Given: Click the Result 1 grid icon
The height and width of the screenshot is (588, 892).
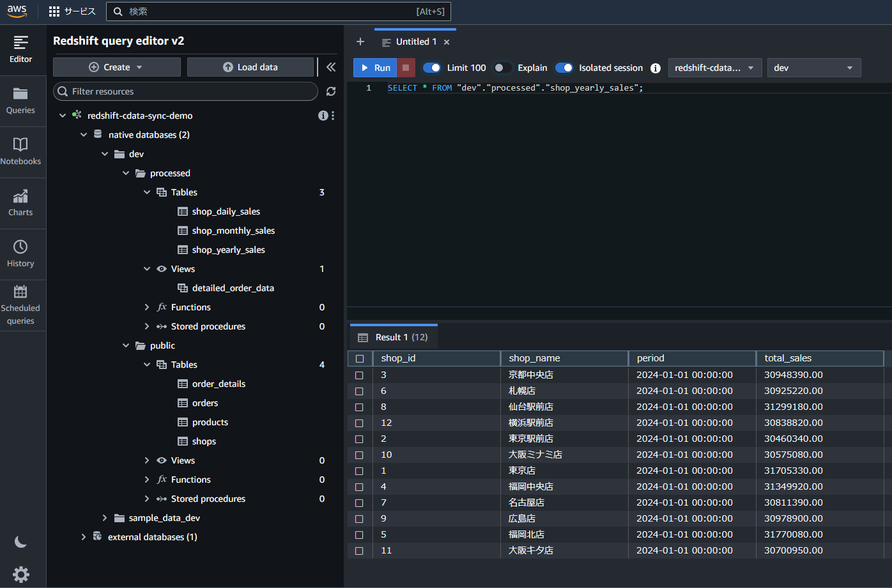Looking at the screenshot, I should [x=363, y=337].
